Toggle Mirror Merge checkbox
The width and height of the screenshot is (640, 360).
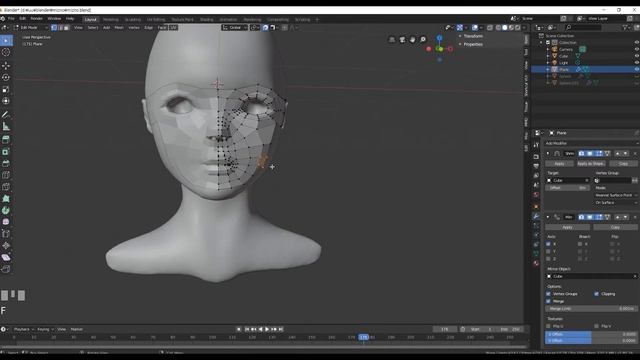[x=548, y=301]
